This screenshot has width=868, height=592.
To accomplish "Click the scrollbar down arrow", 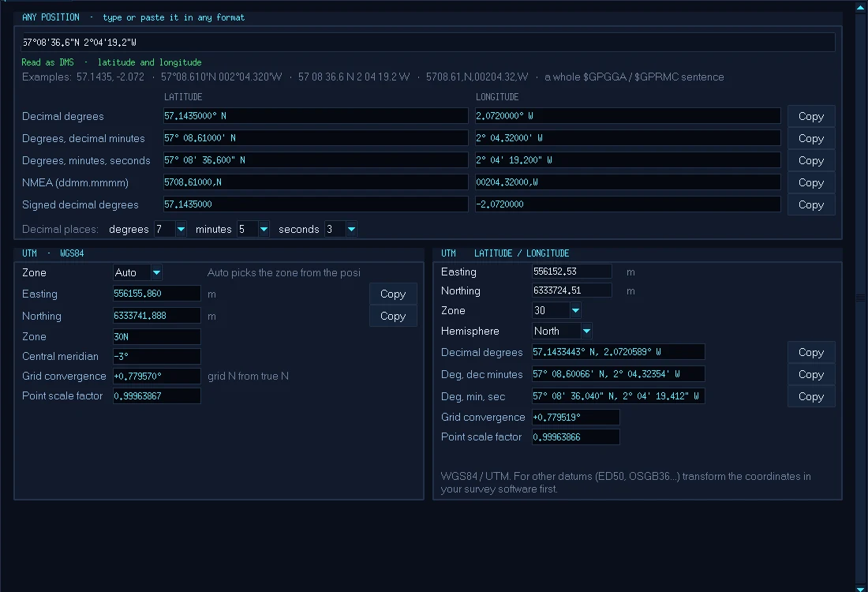I will 860,588.
